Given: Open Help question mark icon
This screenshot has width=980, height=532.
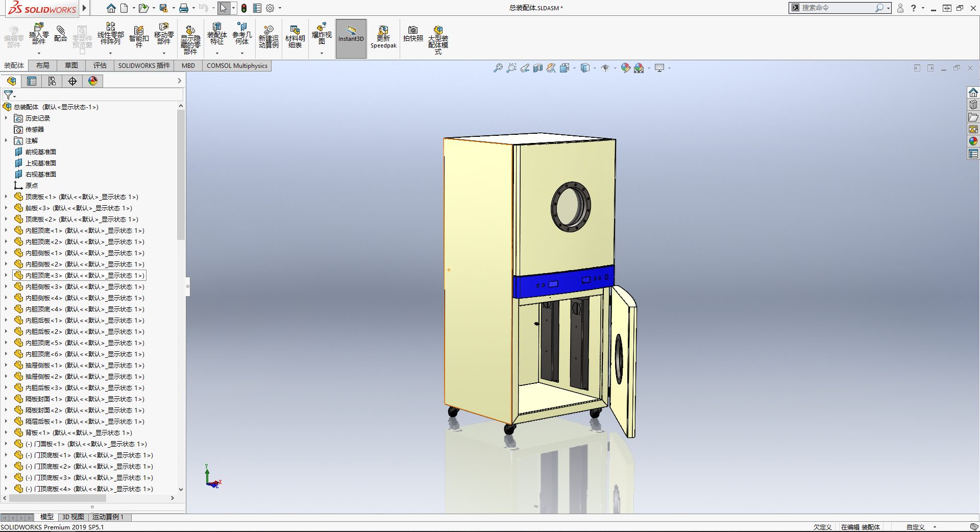Looking at the screenshot, I should tap(914, 8).
